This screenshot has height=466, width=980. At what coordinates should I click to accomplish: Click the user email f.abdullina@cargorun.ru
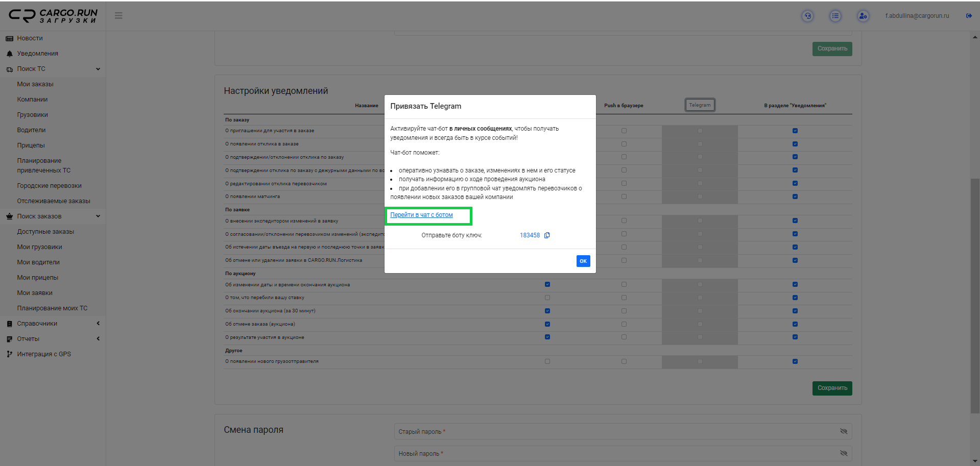click(917, 16)
